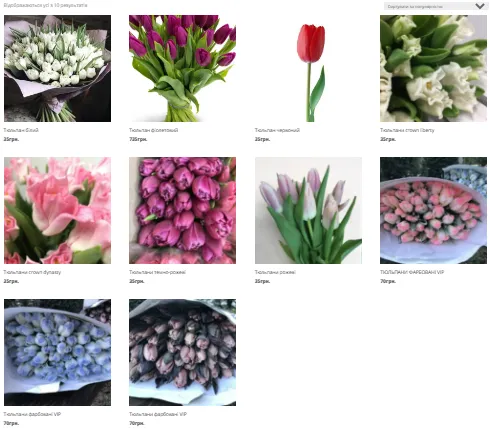This screenshot has height=429, width=490.
Task: Select the single red tulip photo
Action: (x=308, y=68)
